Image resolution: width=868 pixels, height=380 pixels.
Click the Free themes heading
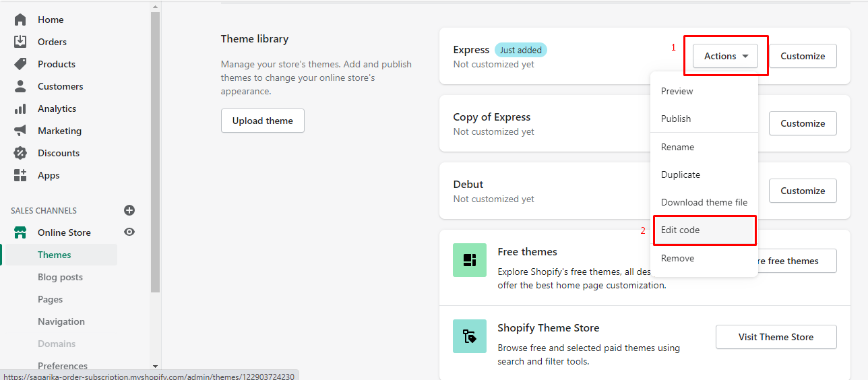coord(528,252)
